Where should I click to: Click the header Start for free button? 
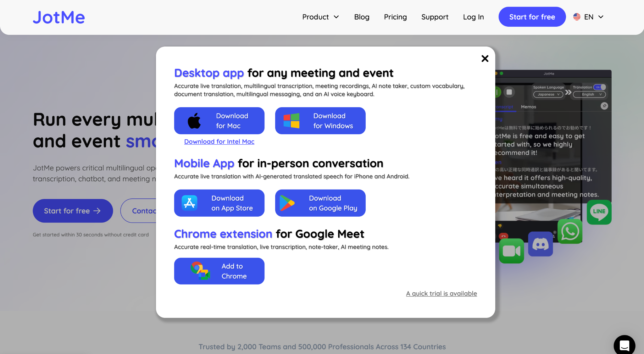click(x=532, y=17)
